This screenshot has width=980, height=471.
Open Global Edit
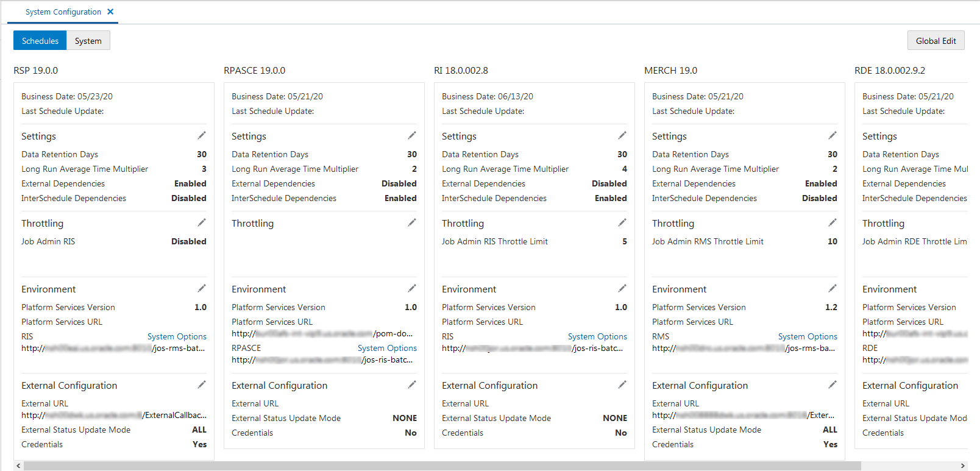click(x=936, y=41)
